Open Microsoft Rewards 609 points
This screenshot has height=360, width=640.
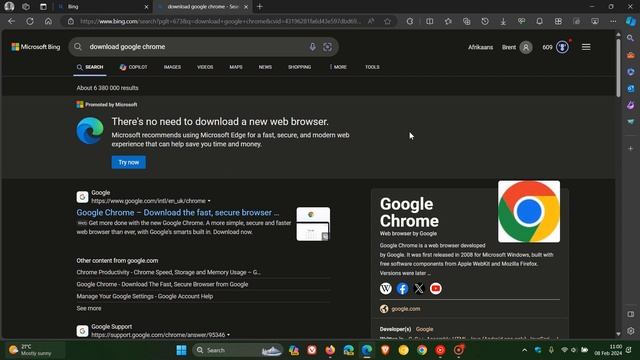click(x=556, y=47)
